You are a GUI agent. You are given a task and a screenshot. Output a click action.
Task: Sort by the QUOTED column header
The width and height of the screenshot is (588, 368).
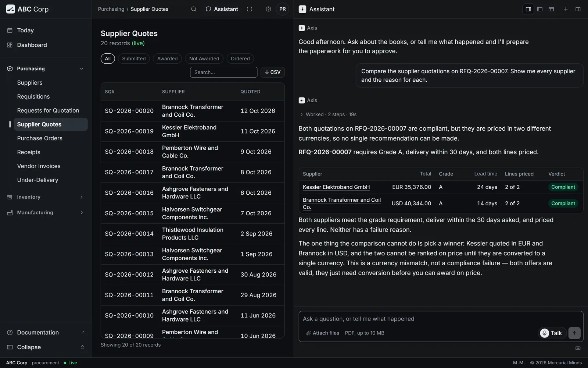click(250, 92)
